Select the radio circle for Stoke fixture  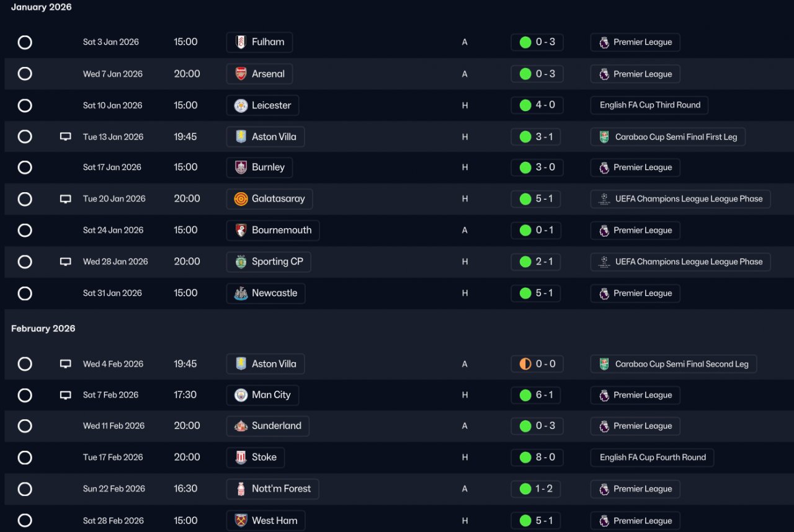point(25,458)
